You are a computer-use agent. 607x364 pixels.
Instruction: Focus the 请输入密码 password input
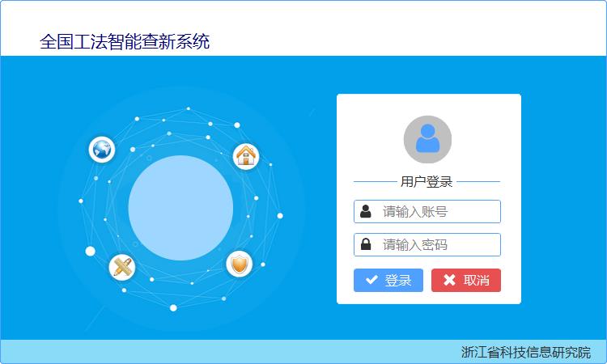(427, 244)
